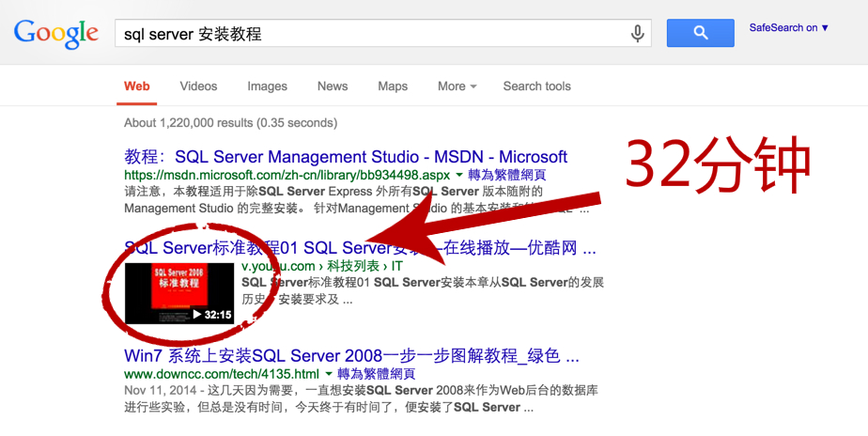
Task: Click the Google logo
Action: pyautogui.click(x=55, y=34)
